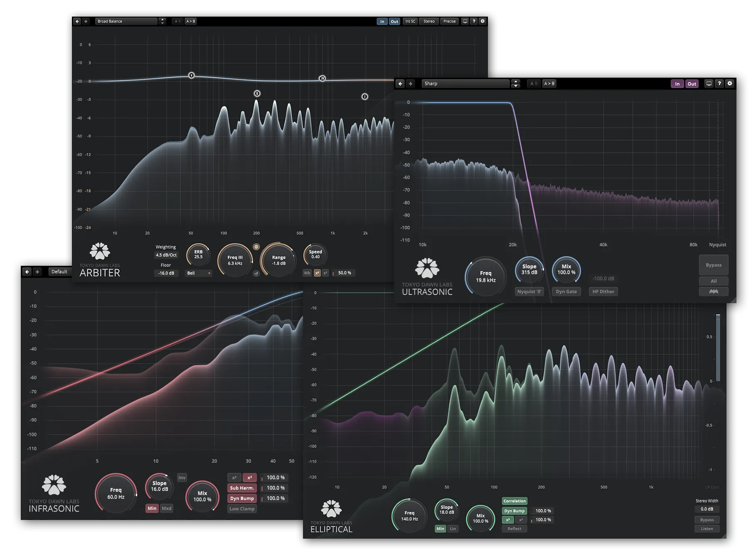Click Arbiter's Range knob

[x=279, y=260]
